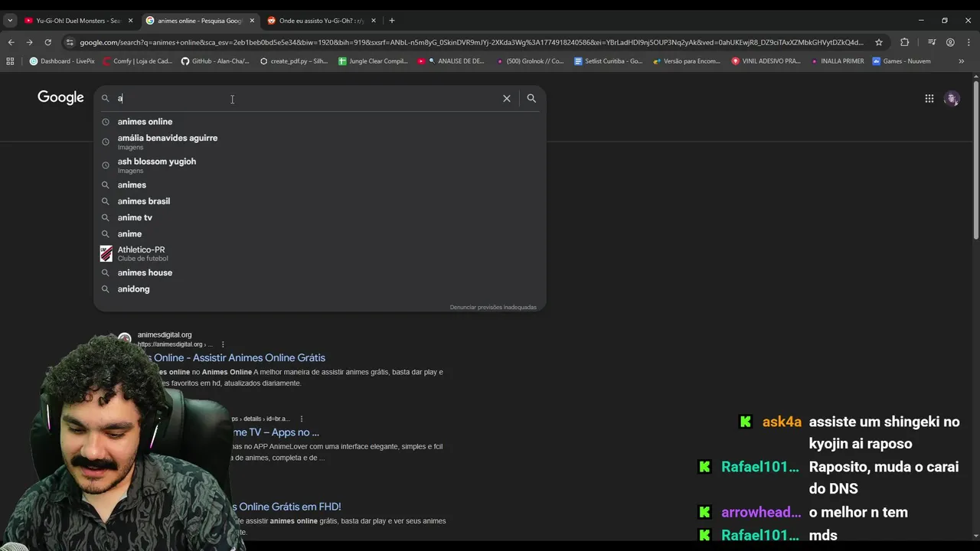The height and width of the screenshot is (551, 980).
Task: Open the media control icon in toolbar
Action: (932, 42)
